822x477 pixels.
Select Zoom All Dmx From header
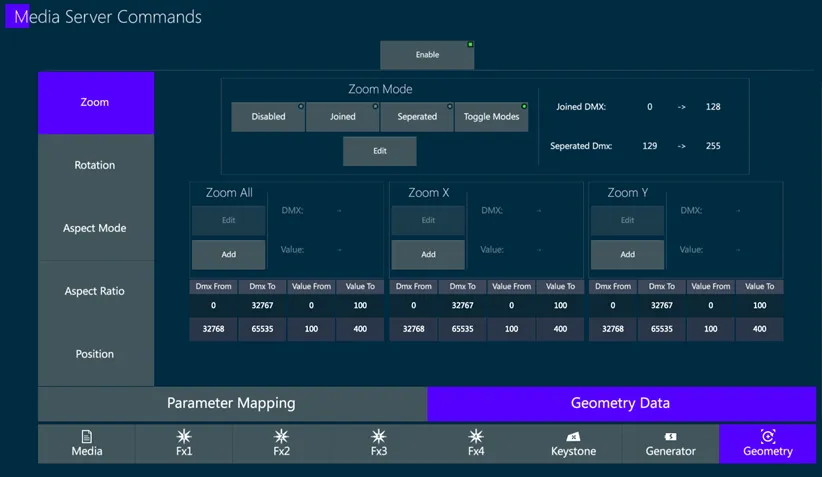213,287
